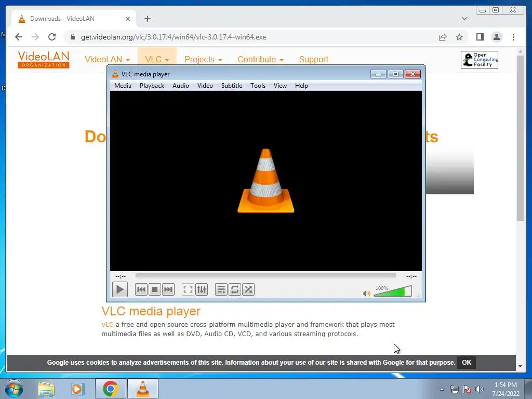Expand the Projects dropdown on webpage
Viewport: 532px width, 399px height.
click(203, 59)
